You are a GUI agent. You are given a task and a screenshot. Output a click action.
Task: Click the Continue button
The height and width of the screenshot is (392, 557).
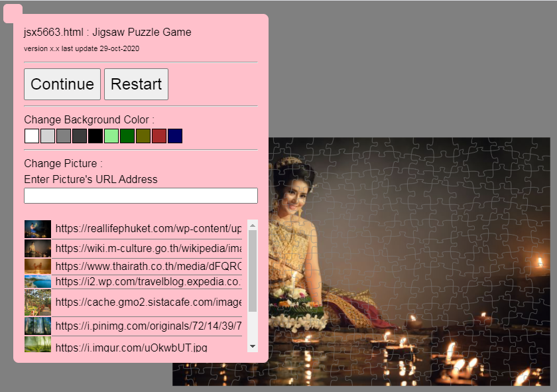point(62,84)
